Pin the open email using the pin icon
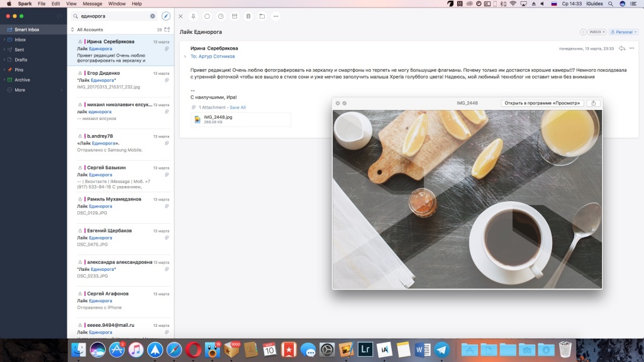This screenshot has height=362, width=644. coord(194,16)
